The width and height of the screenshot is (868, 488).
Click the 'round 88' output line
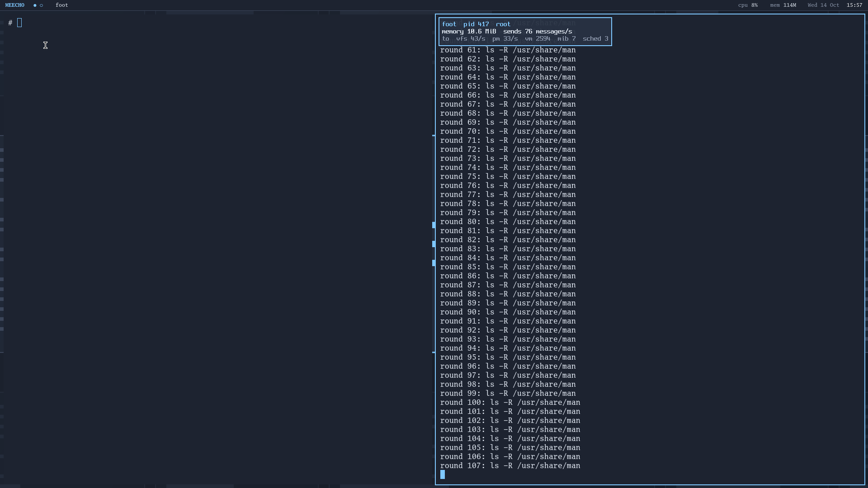coord(508,294)
